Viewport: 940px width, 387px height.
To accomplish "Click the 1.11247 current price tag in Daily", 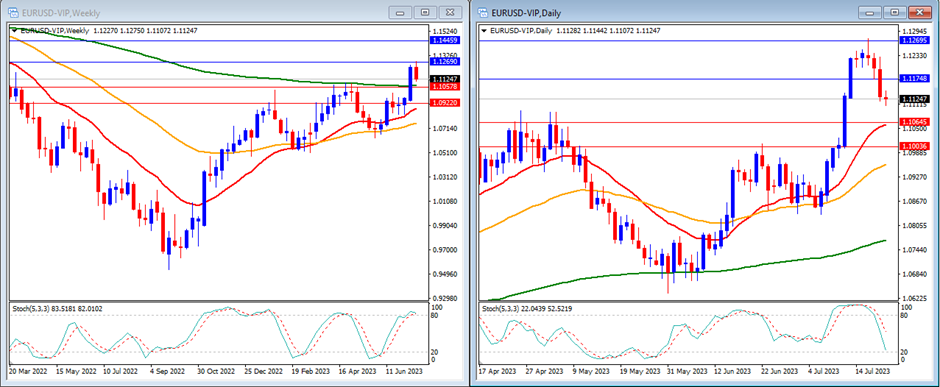I will (915, 99).
